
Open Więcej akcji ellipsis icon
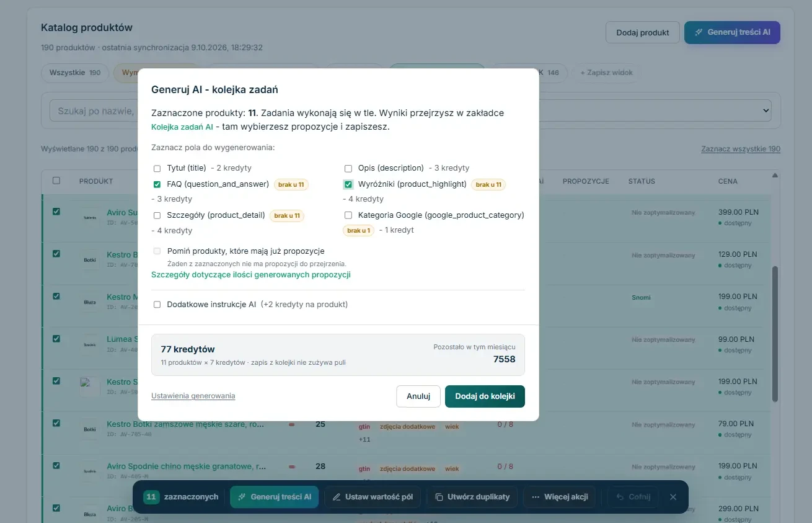click(536, 497)
